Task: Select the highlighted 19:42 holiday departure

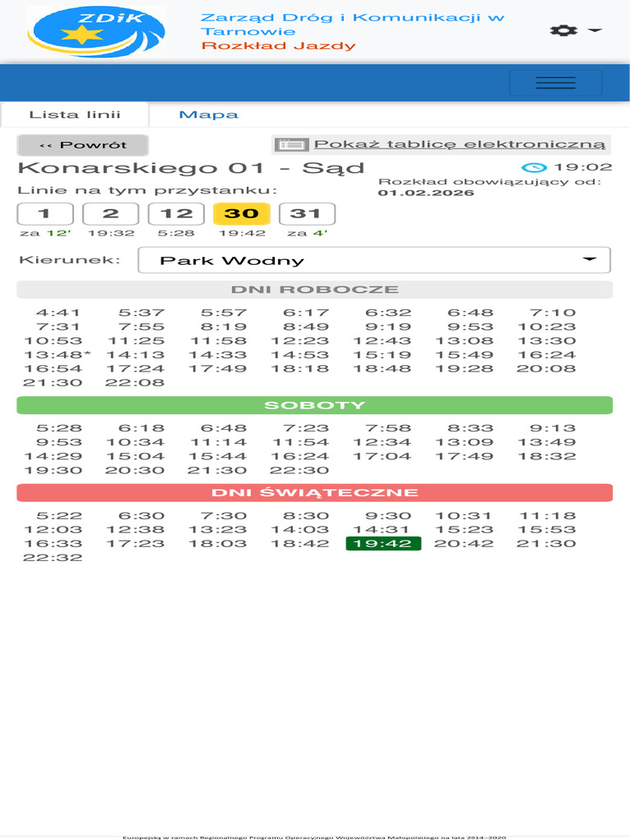Action: [x=384, y=544]
